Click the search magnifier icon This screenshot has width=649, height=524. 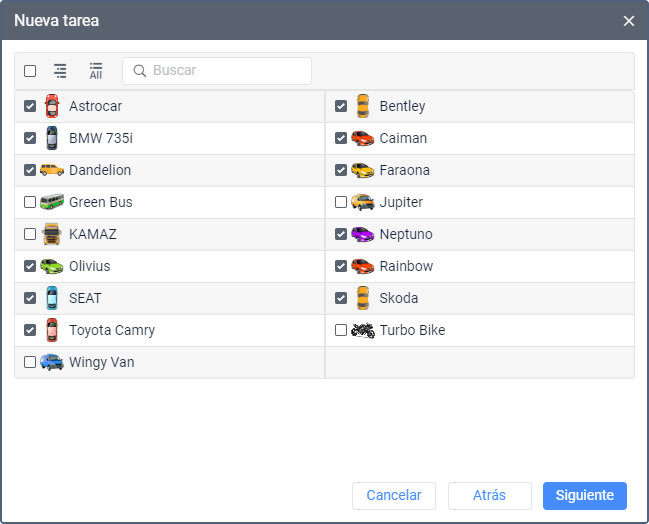pos(140,71)
